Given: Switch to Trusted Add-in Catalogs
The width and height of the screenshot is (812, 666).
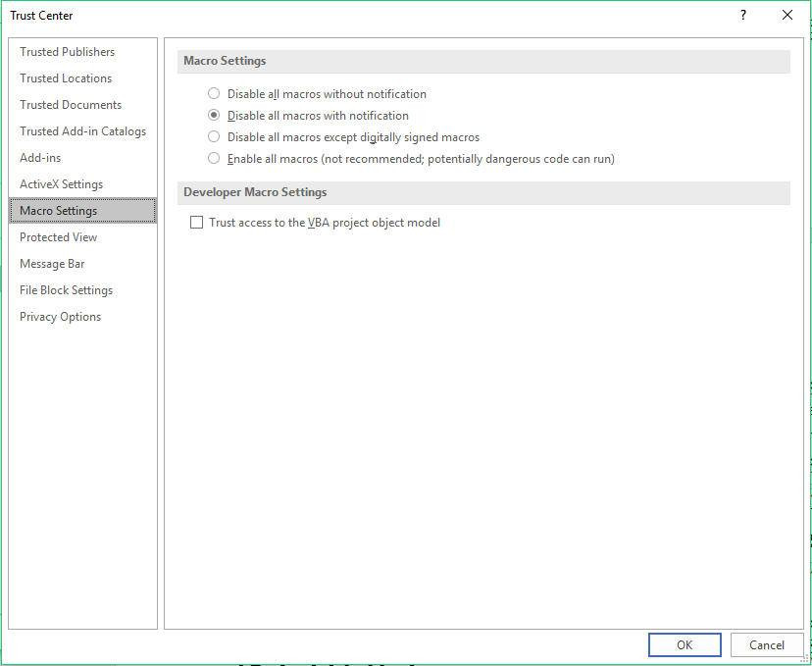Looking at the screenshot, I should (x=82, y=131).
